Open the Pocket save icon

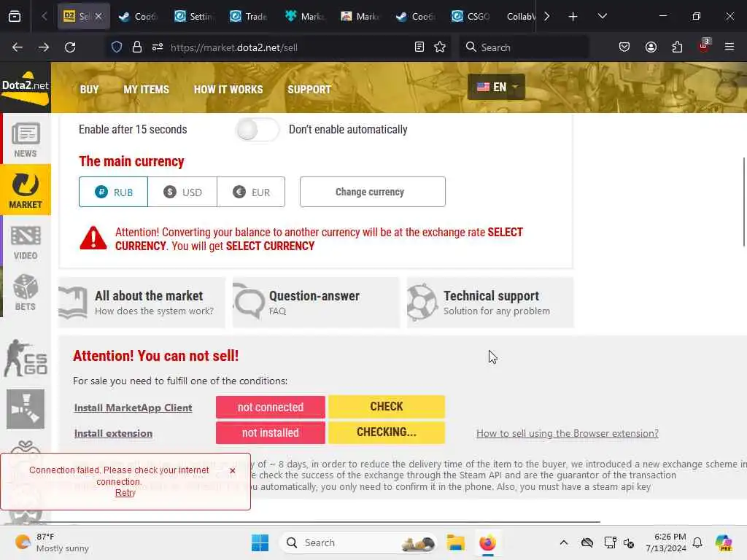pyautogui.click(x=624, y=47)
